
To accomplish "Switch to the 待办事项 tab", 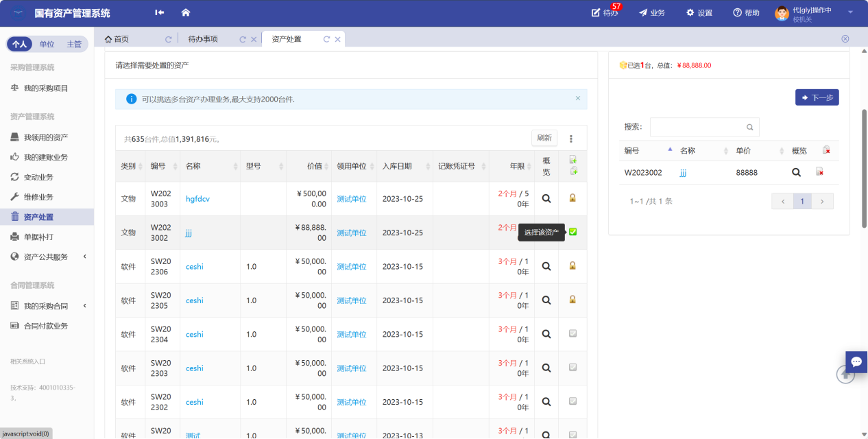I will pos(203,39).
